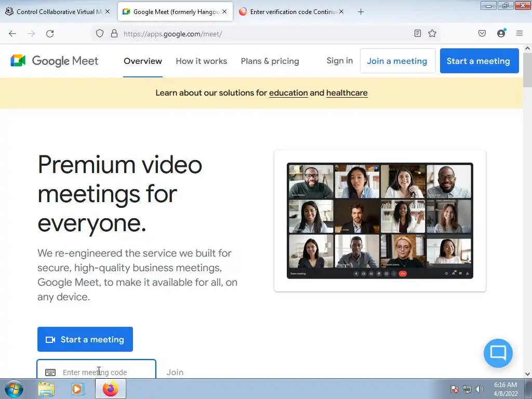Screen dimensions: 532x399
Task: Open Windows Media Player from taskbar
Action: [x=77, y=389]
